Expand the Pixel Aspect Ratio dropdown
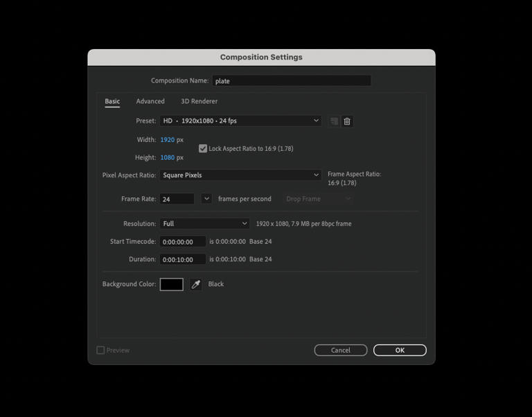Screen dimensions: 532x417 coord(240,175)
